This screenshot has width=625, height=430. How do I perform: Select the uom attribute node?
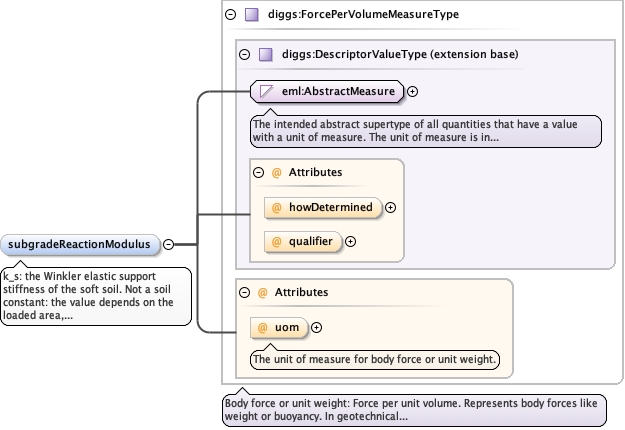tap(279, 328)
